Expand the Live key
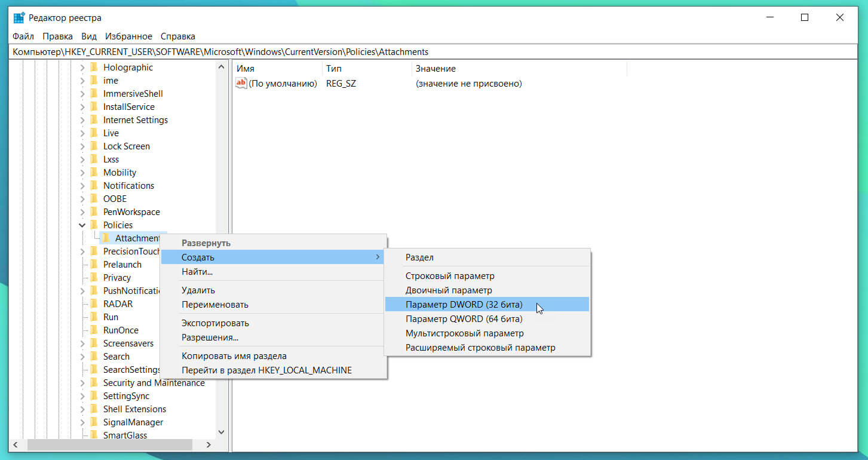 82,133
